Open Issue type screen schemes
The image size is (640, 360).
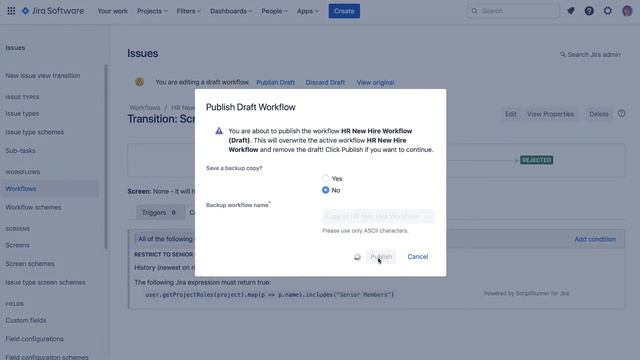pyautogui.click(x=45, y=282)
